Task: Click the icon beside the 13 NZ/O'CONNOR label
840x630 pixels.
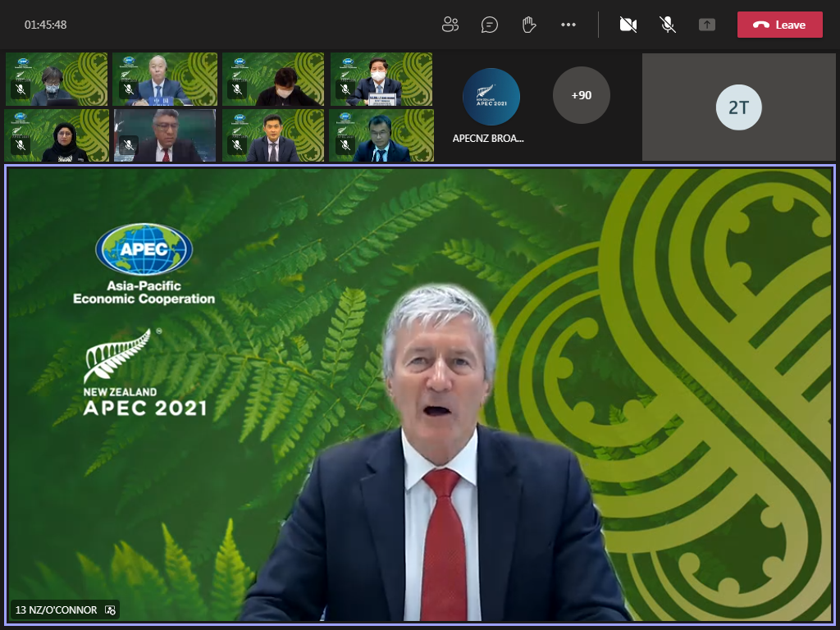Action: pyautogui.click(x=111, y=609)
